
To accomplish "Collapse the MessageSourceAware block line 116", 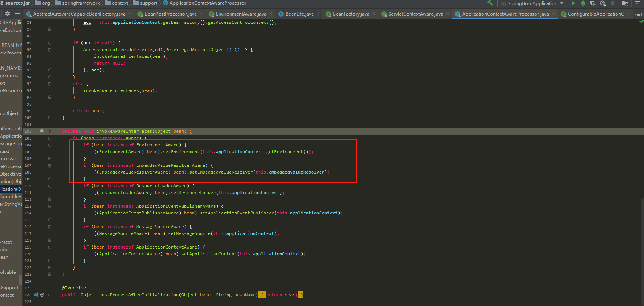I will pos(50,227).
